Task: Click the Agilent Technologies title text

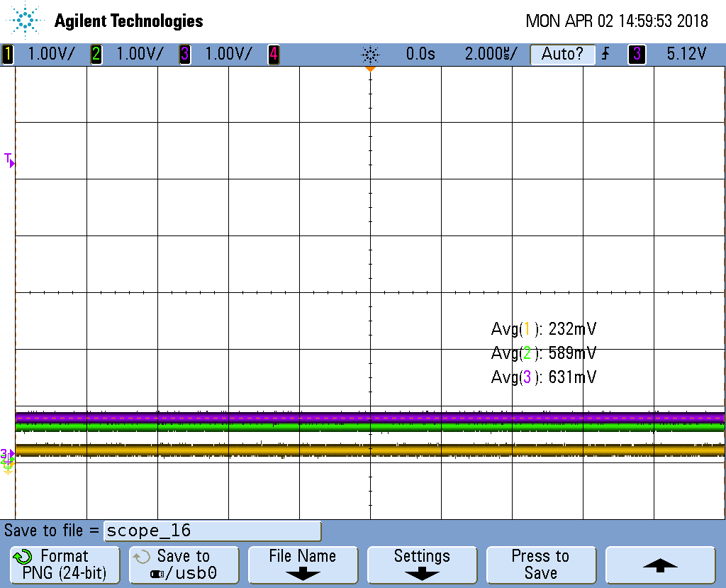Action: [x=129, y=21]
